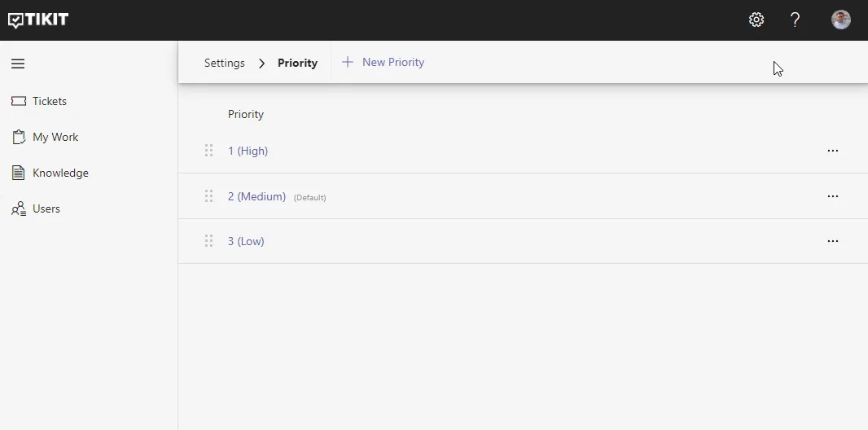Click the (Default) label on Medium
The width and height of the screenshot is (868, 430).
point(309,198)
